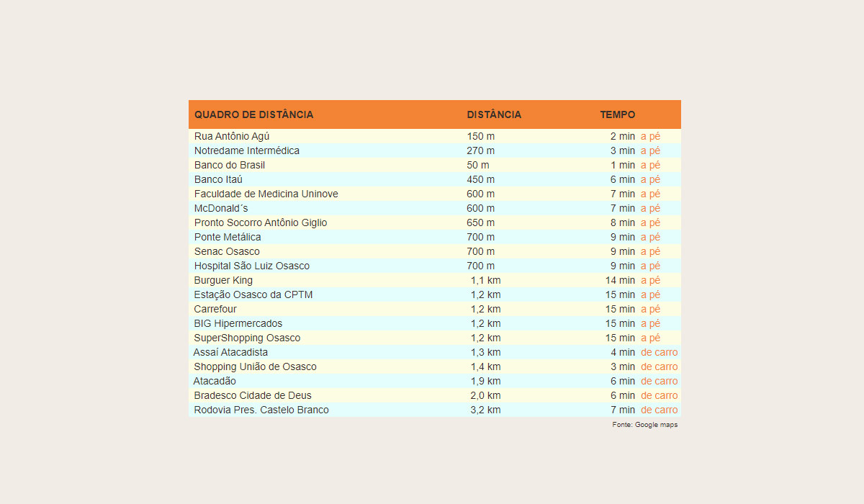Select the Burguer King entry

(223, 280)
